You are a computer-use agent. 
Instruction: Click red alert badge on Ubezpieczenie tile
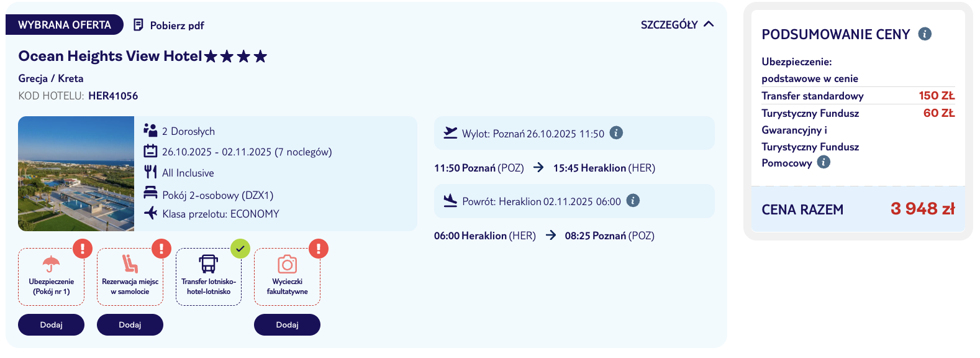(83, 249)
